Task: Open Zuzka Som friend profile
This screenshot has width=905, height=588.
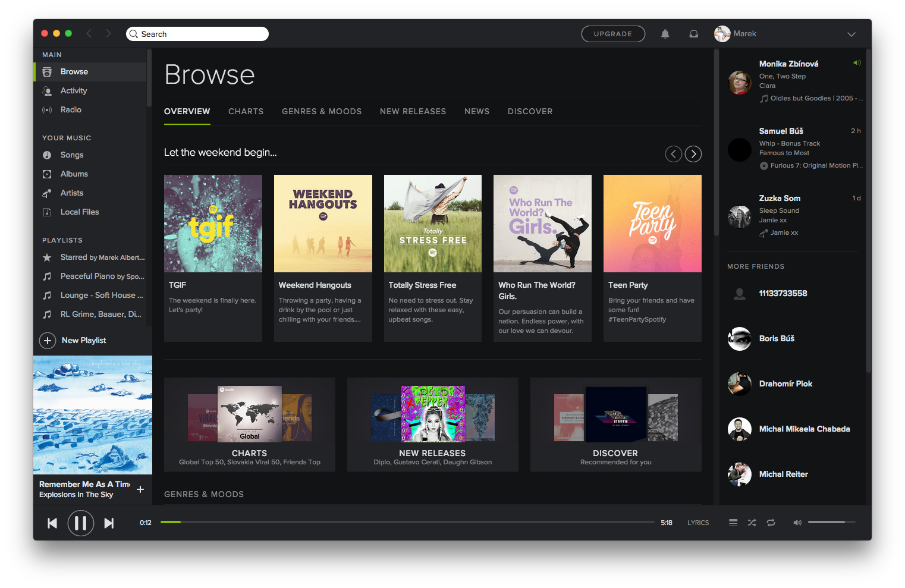Action: 780,198
